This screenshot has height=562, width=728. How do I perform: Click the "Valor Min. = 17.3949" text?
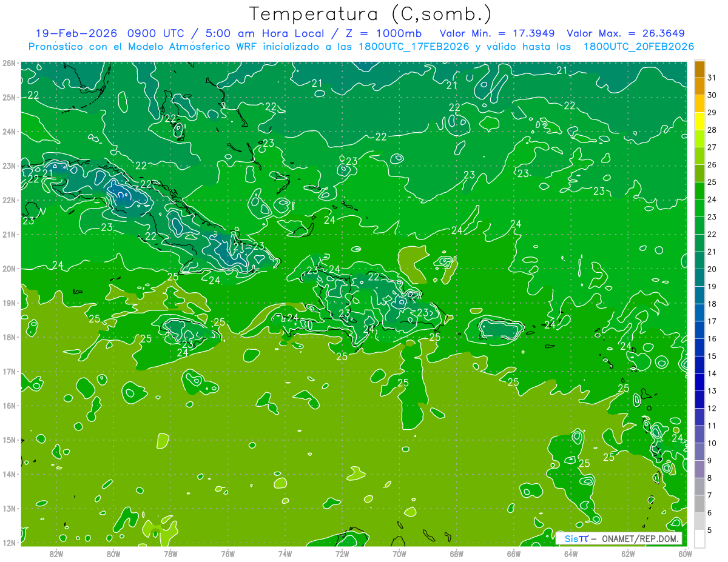pyautogui.click(x=498, y=33)
